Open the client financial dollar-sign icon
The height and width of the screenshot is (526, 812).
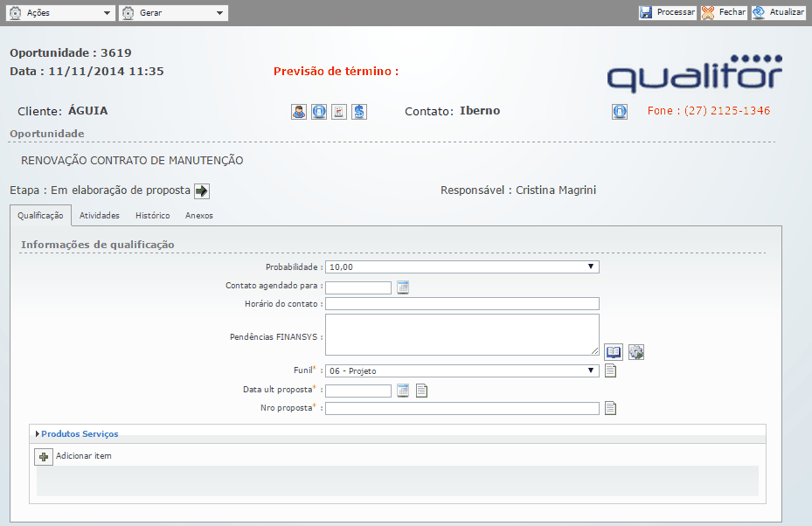pyautogui.click(x=359, y=112)
